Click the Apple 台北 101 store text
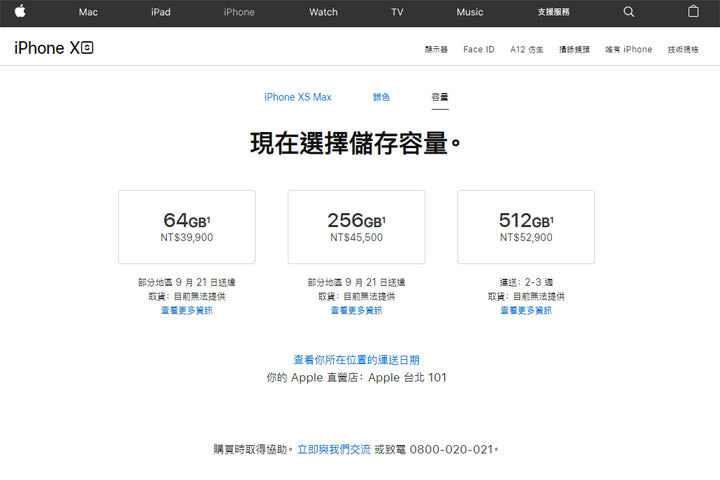Screen dimensions: 720x480 point(407,378)
